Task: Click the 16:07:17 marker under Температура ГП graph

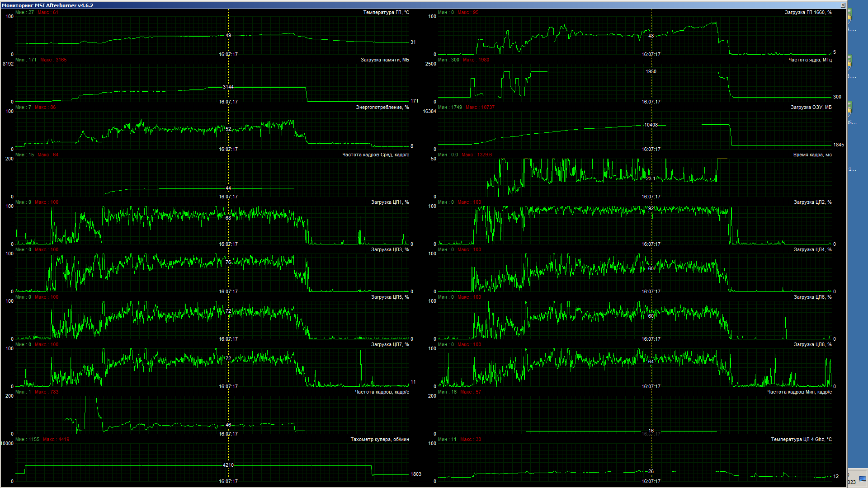Action: pyautogui.click(x=228, y=54)
